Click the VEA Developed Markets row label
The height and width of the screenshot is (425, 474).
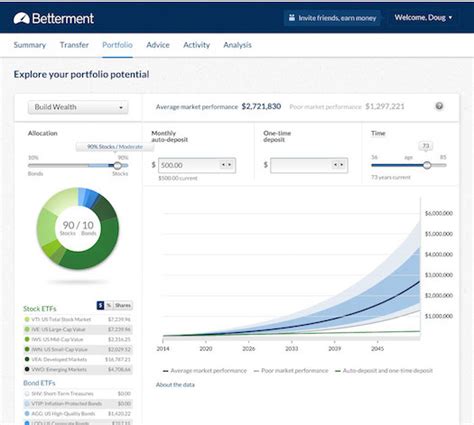coord(59,359)
